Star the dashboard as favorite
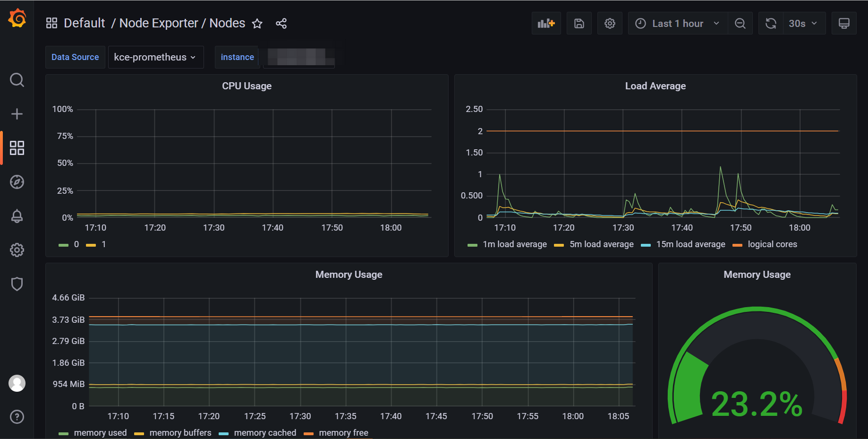Screen dimensions: 868x439 tap(257, 24)
